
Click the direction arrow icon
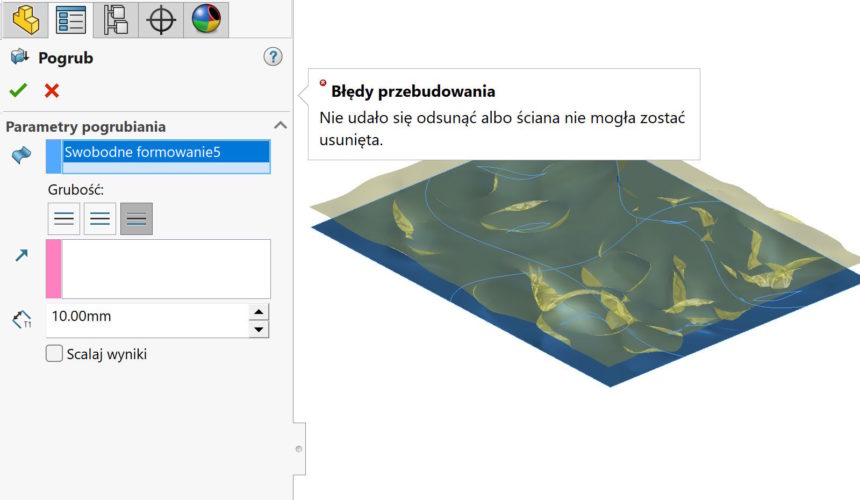point(21,256)
